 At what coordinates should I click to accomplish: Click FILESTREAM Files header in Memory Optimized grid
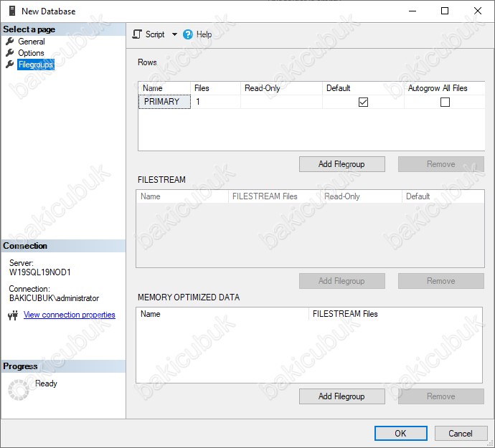click(395, 314)
